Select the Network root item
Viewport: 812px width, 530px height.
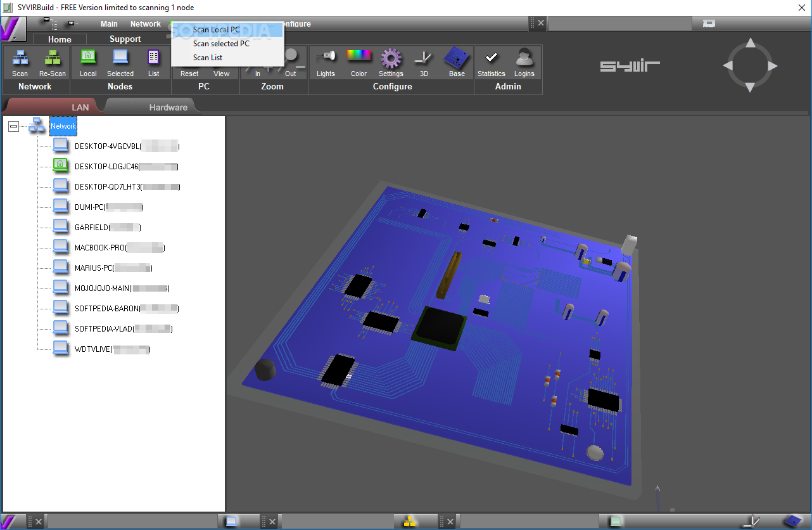pyautogui.click(x=63, y=126)
